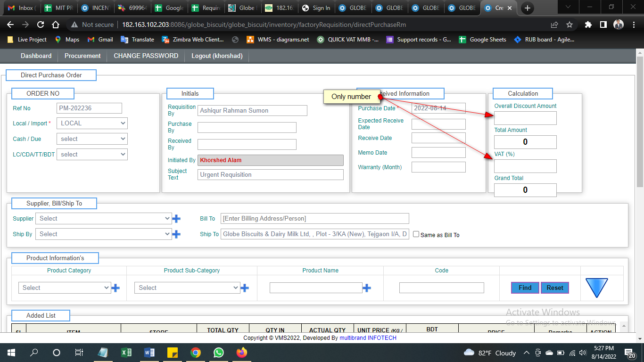Open the multibrand INFOTECH footer link
This screenshot has height=362, width=644.
click(368, 338)
